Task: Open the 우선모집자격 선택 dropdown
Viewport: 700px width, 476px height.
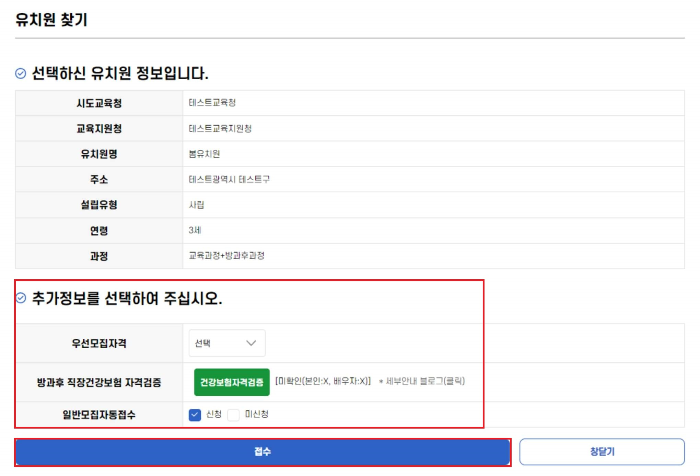Action: 227,343
